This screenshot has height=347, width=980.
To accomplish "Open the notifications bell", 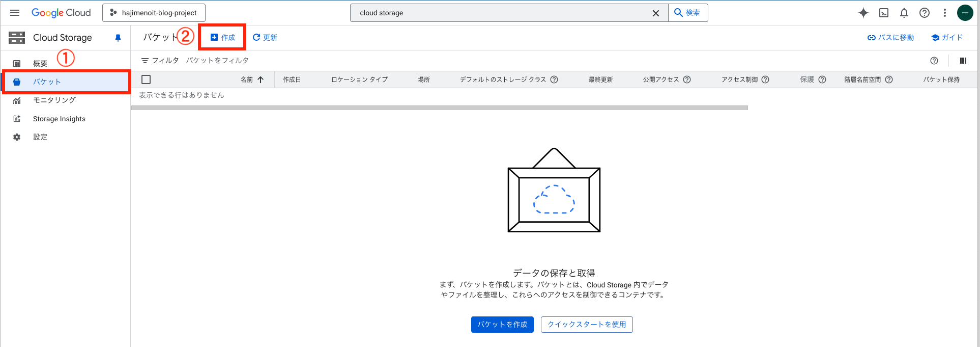I will pos(904,13).
